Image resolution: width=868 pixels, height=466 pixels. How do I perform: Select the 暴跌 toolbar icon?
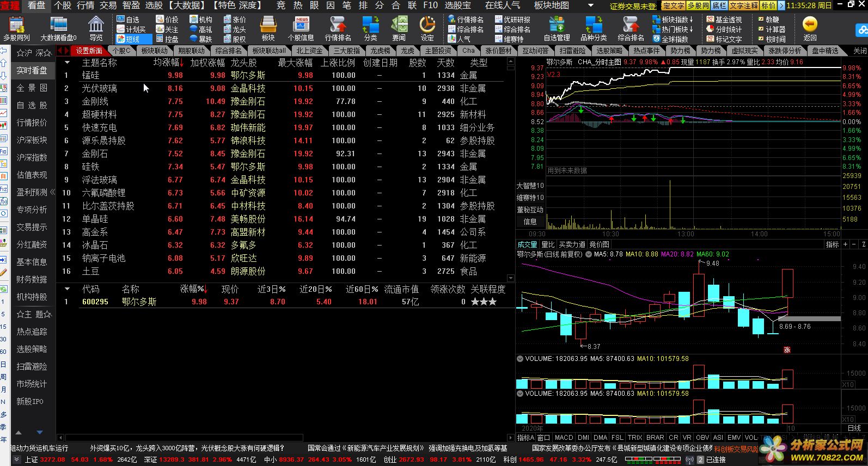point(201,39)
